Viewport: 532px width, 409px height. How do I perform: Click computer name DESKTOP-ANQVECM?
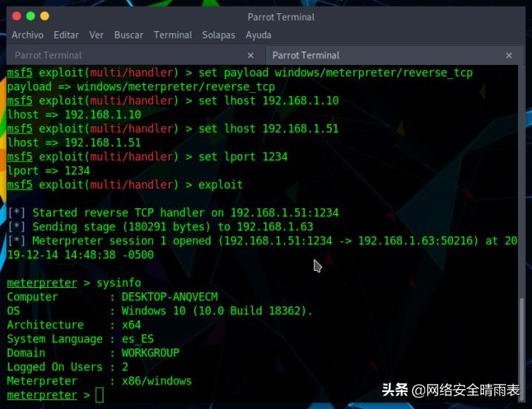point(170,297)
